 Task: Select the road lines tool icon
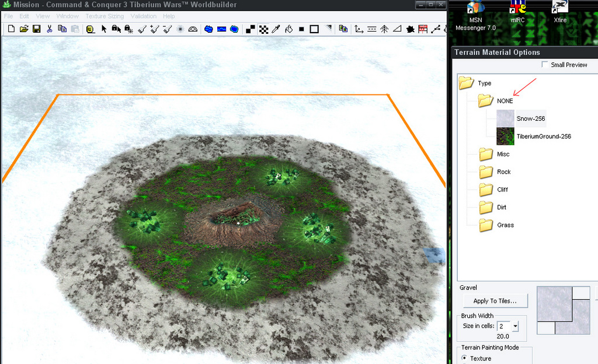[x=372, y=29]
